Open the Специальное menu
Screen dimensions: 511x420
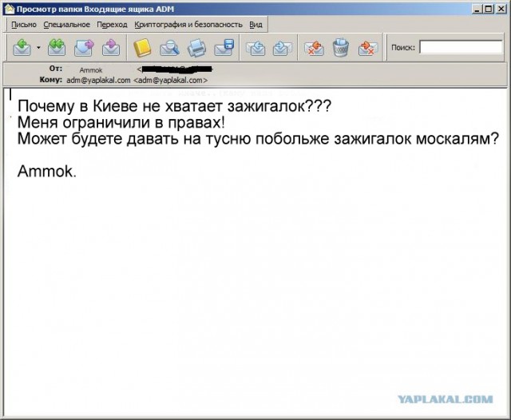(x=66, y=25)
